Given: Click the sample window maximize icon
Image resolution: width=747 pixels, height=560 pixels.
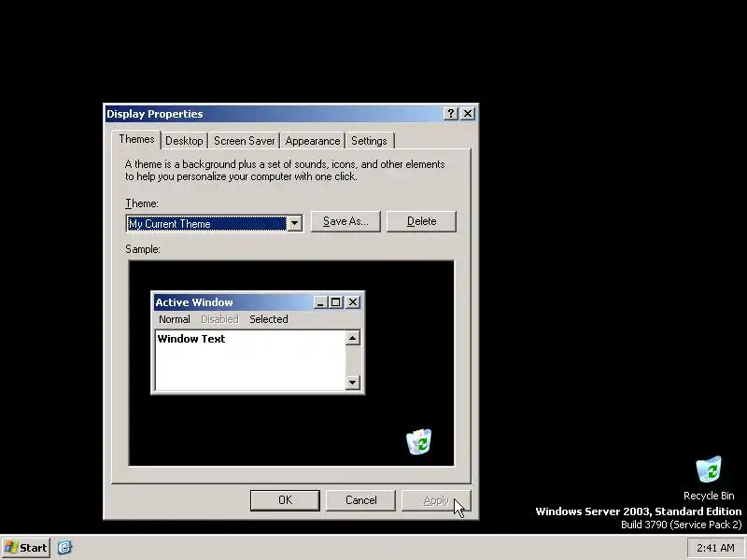Looking at the screenshot, I should click(x=336, y=302).
